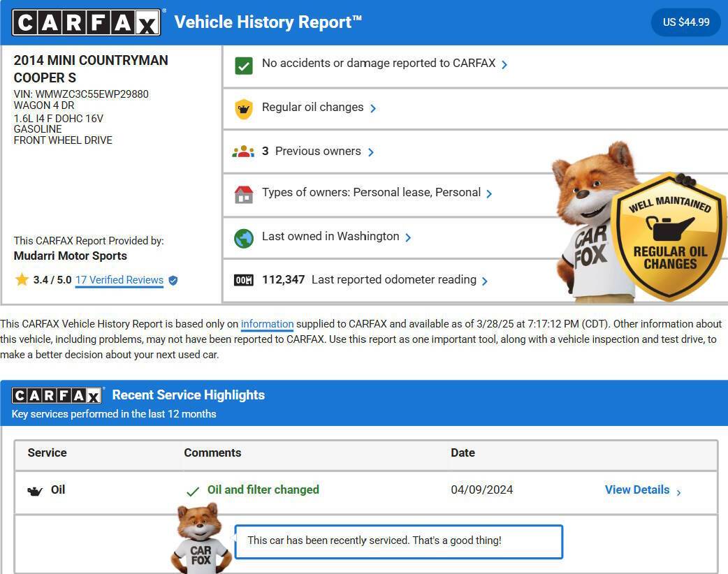Expand chevron next to No accidents reported

coord(504,64)
